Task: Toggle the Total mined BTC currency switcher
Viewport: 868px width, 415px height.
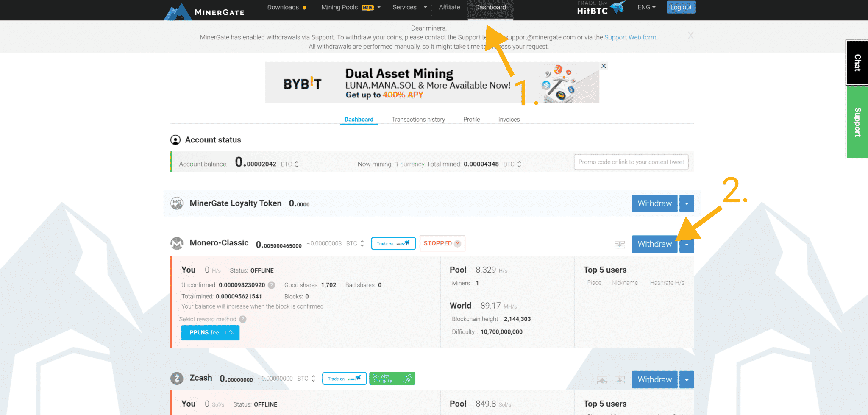Action: tap(519, 164)
